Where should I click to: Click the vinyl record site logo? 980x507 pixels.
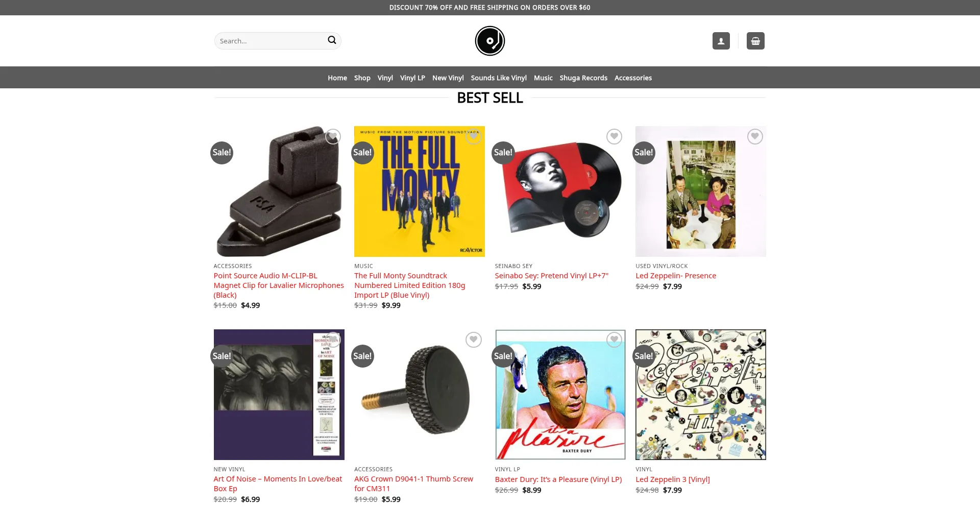tap(490, 41)
